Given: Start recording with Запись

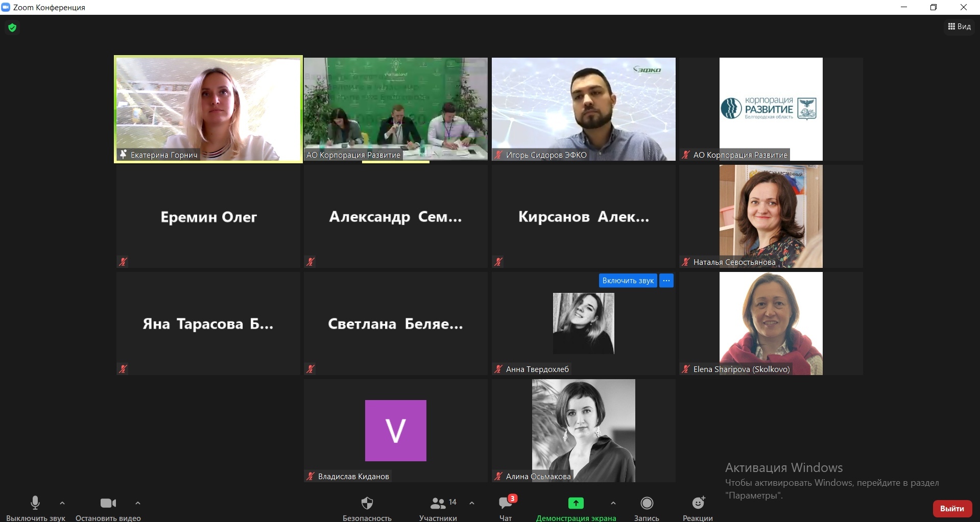Looking at the screenshot, I should coord(647,508).
